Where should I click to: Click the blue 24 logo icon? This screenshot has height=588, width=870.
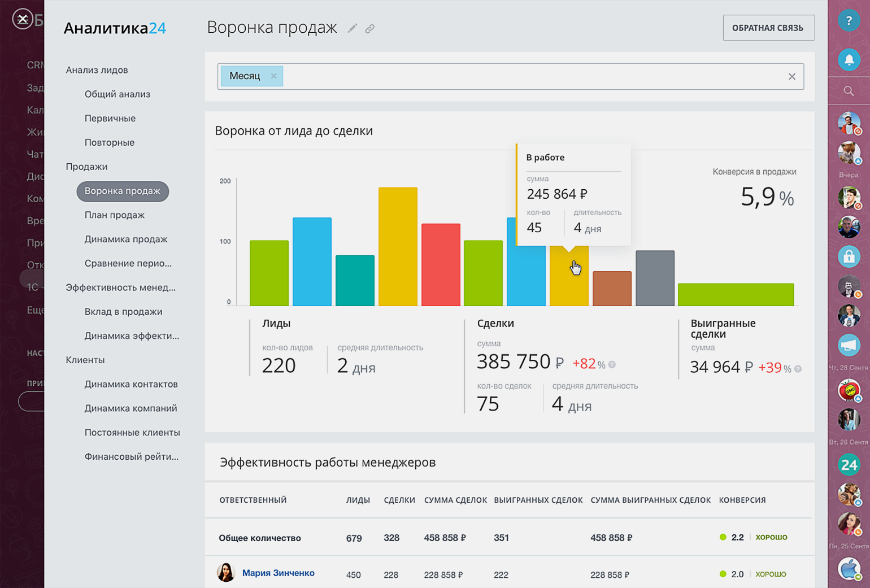[849, 465]
